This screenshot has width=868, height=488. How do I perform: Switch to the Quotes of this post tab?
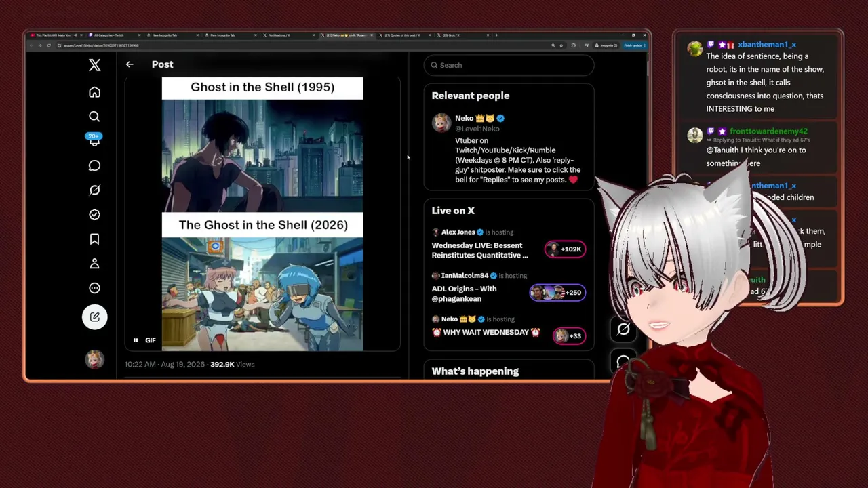[406, 35]
